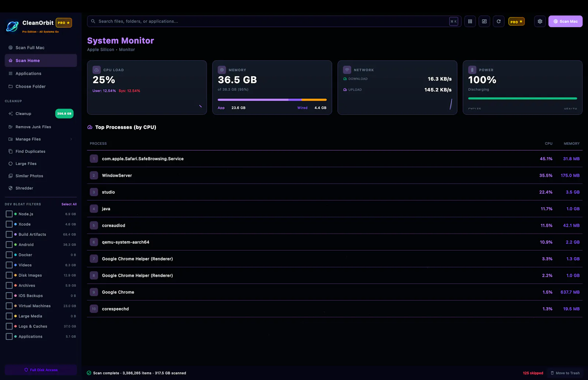Click the search magnifier icon

tap(93, 21)
